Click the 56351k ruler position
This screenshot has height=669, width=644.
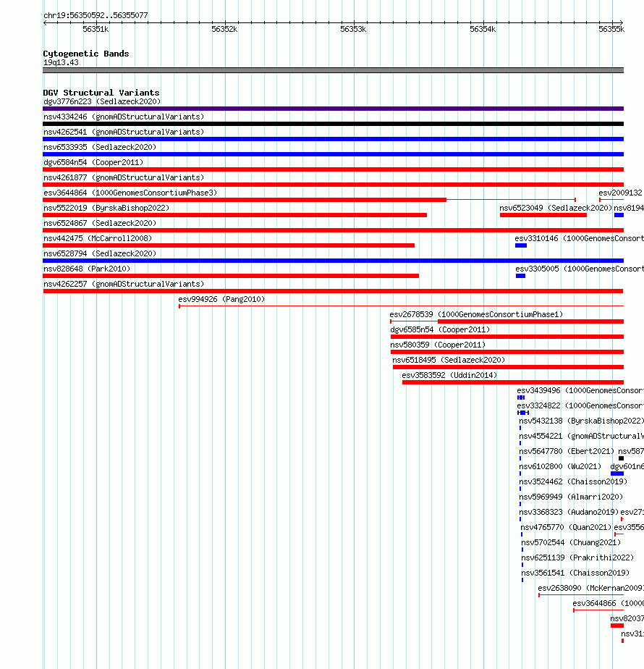point(96,30)
